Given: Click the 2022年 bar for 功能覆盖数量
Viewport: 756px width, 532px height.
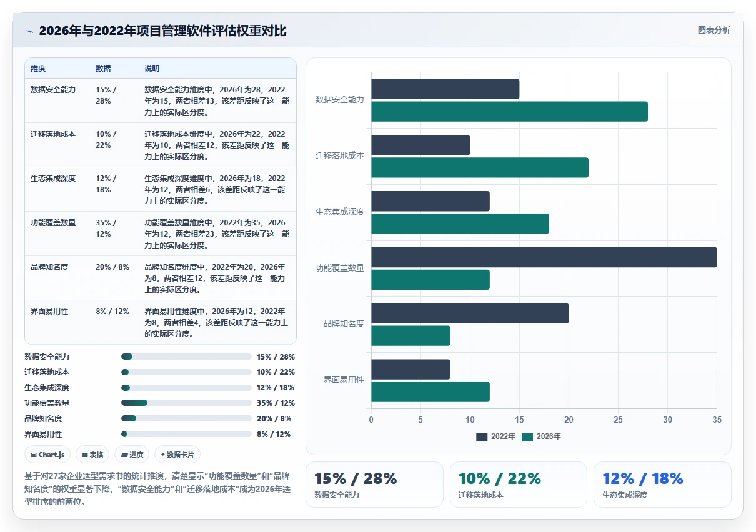Looking at the screenshot, I should (x=544, y=257).
